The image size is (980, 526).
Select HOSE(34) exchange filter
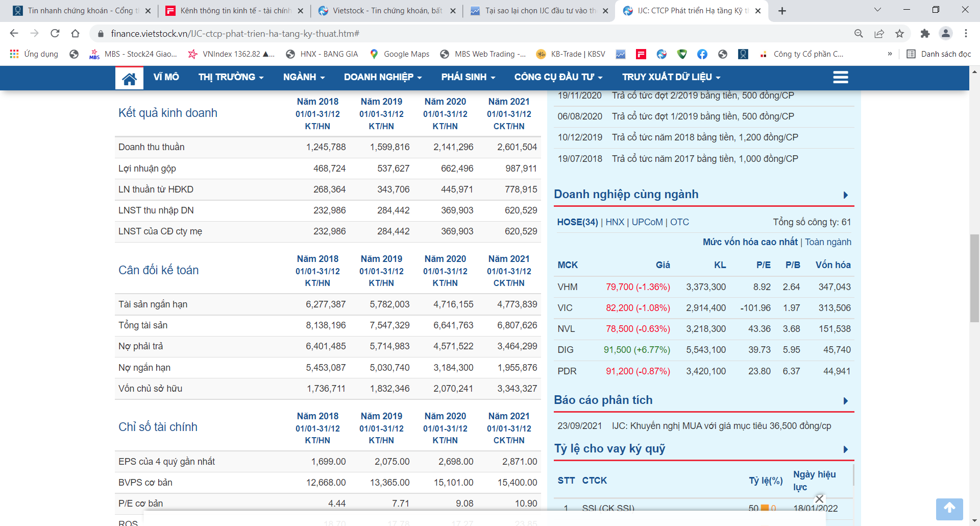(577, 222)
